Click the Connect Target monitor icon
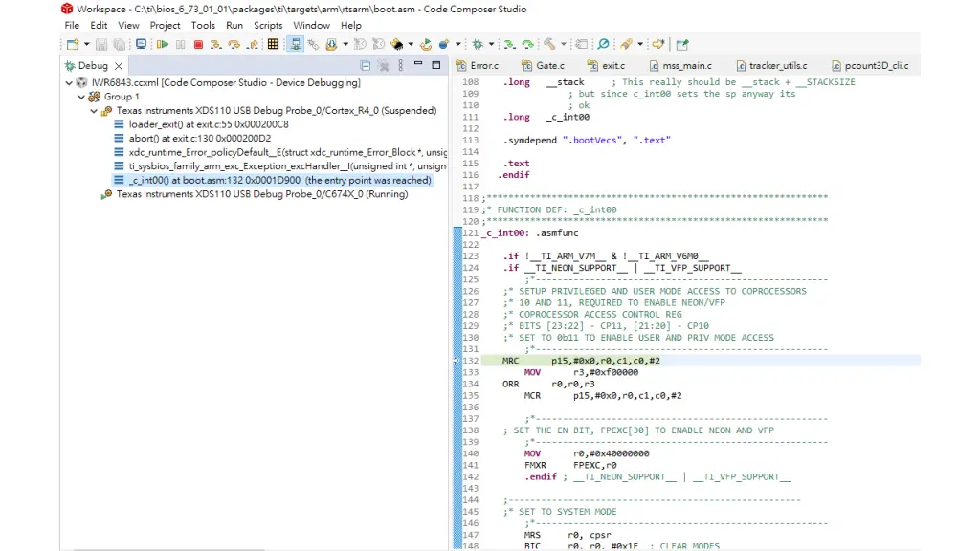 (x=142, y=44)
